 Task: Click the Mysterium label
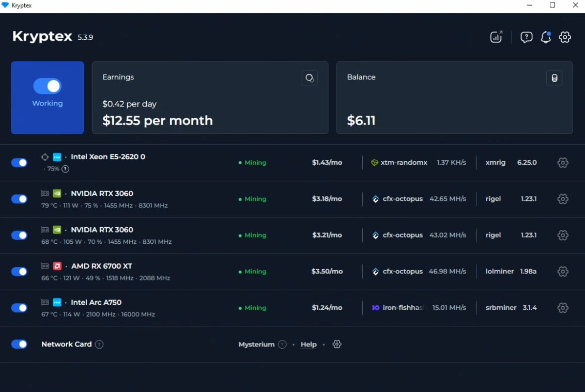256,344
